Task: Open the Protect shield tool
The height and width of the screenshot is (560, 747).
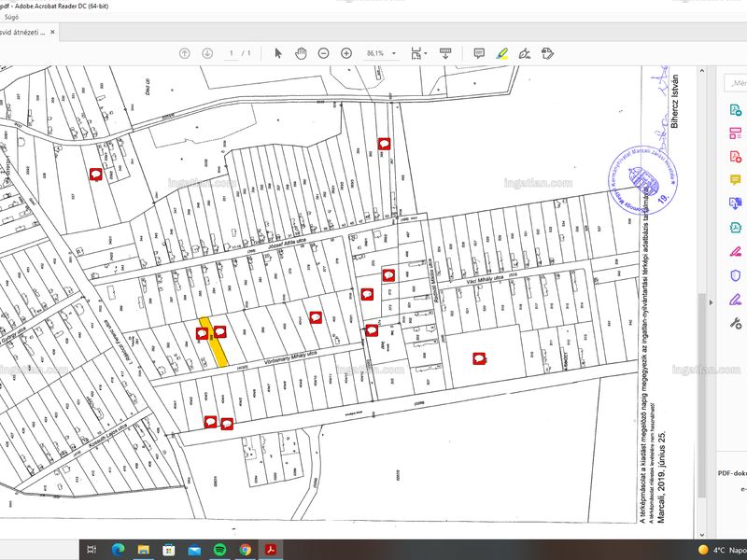Action: click(735, 275)
